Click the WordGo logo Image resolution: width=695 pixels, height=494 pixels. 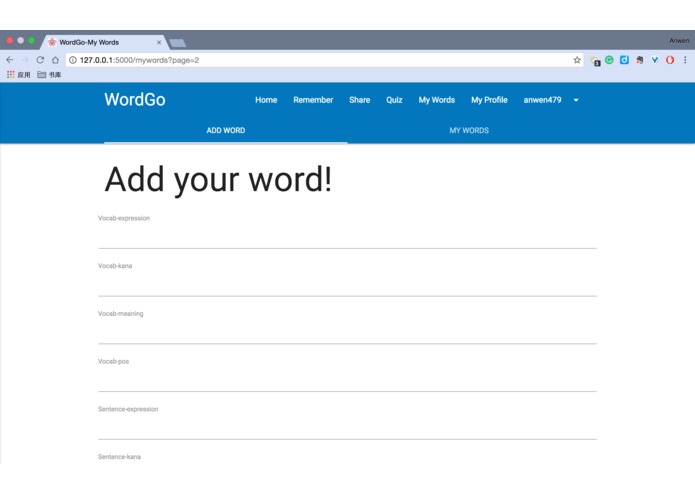click(135, 100)
